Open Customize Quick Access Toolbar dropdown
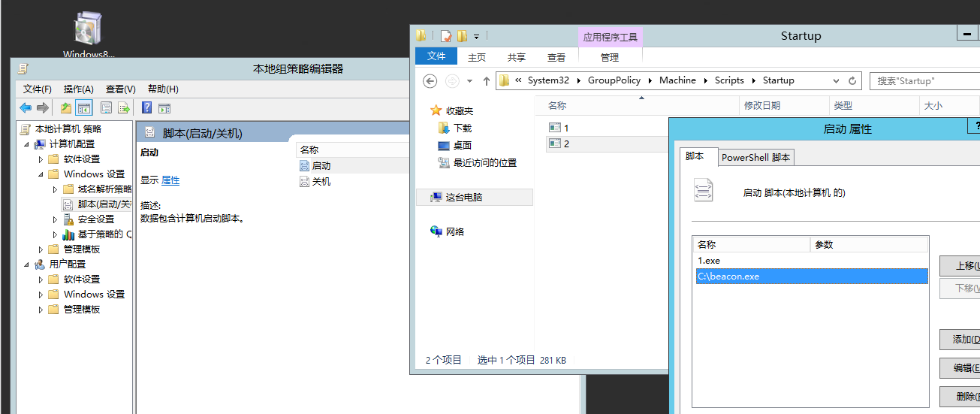Viewport: 980px width, 414px height. [x=477, y=35]
